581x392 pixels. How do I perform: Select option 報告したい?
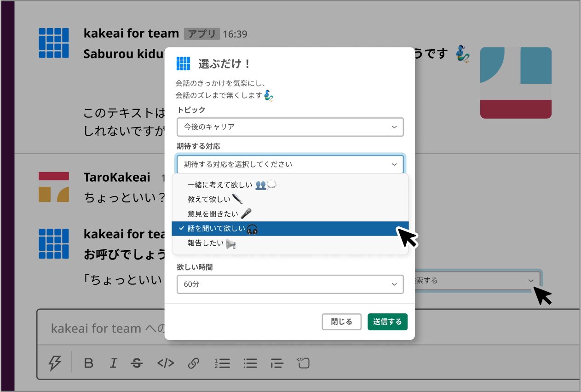[x=290, y=244]
